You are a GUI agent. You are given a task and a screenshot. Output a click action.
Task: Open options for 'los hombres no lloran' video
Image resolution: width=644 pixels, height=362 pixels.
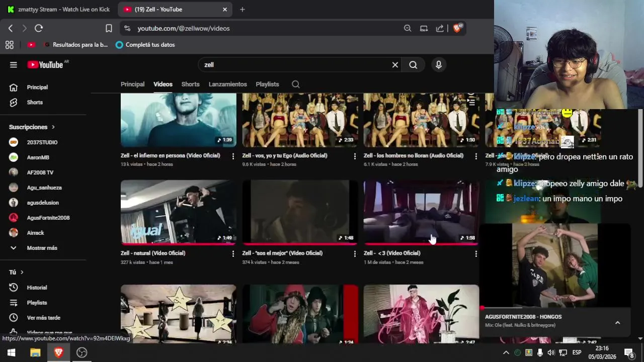pyautogui.click(x=476, y=156)
